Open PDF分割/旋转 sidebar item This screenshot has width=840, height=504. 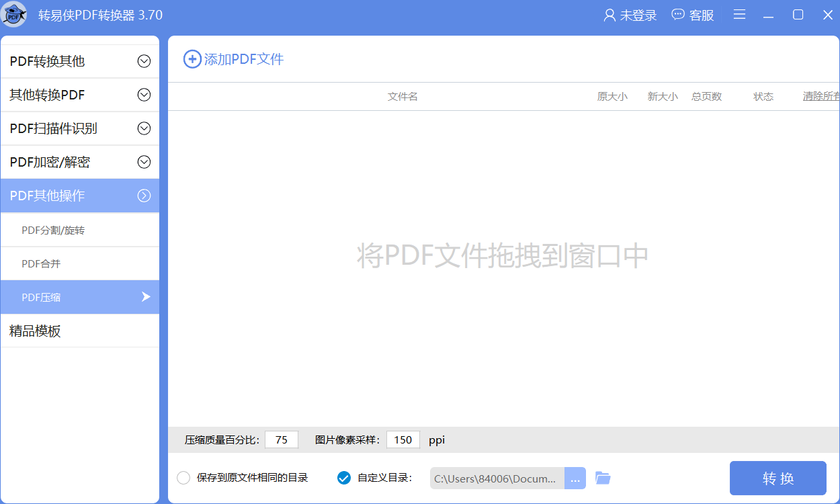(80, 230)
